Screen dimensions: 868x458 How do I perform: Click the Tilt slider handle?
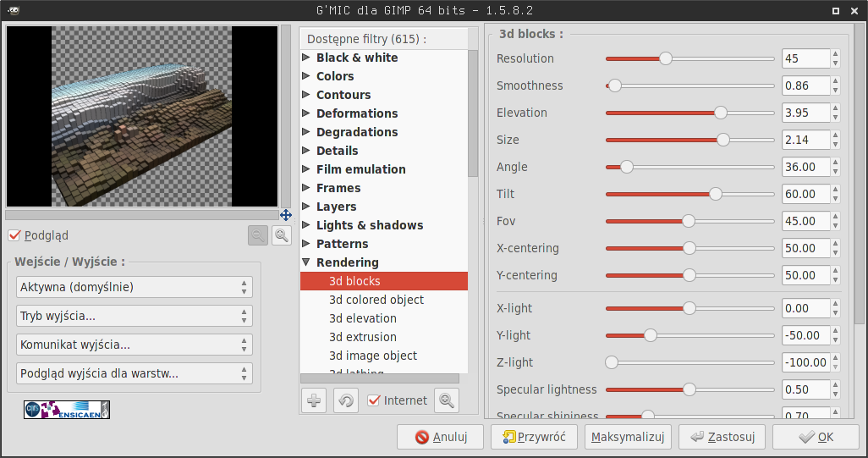coord(715,194)
